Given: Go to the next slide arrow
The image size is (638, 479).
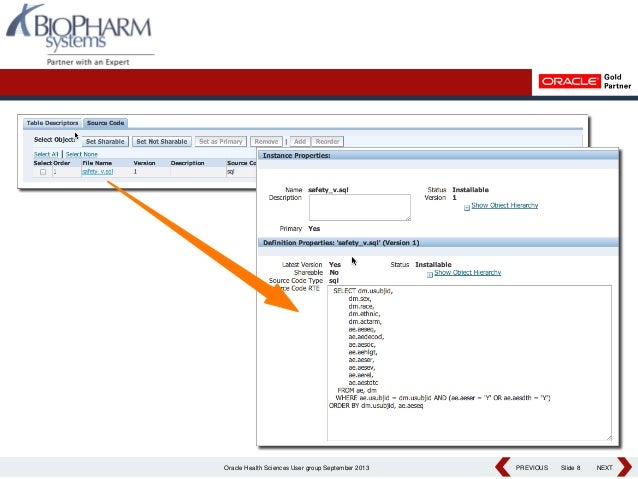Looking at the screenshot, I should (x=625, y=467).
